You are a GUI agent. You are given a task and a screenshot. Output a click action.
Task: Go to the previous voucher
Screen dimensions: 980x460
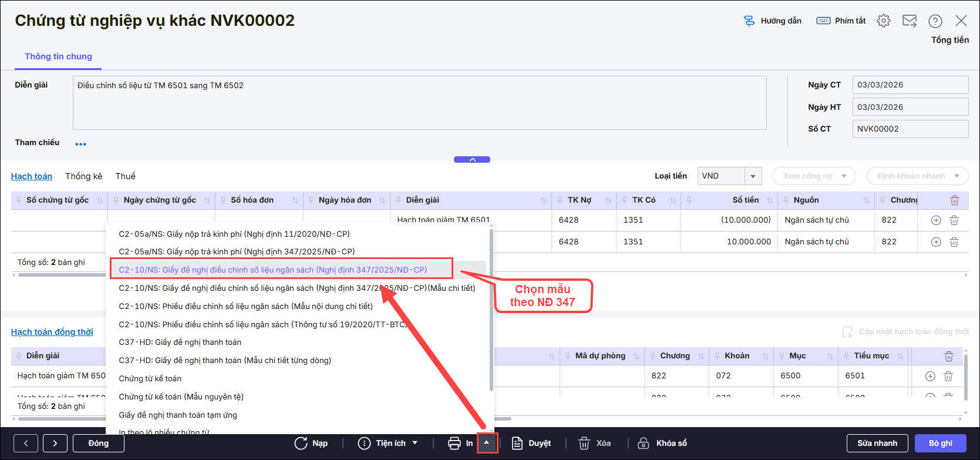pos(26,444)
